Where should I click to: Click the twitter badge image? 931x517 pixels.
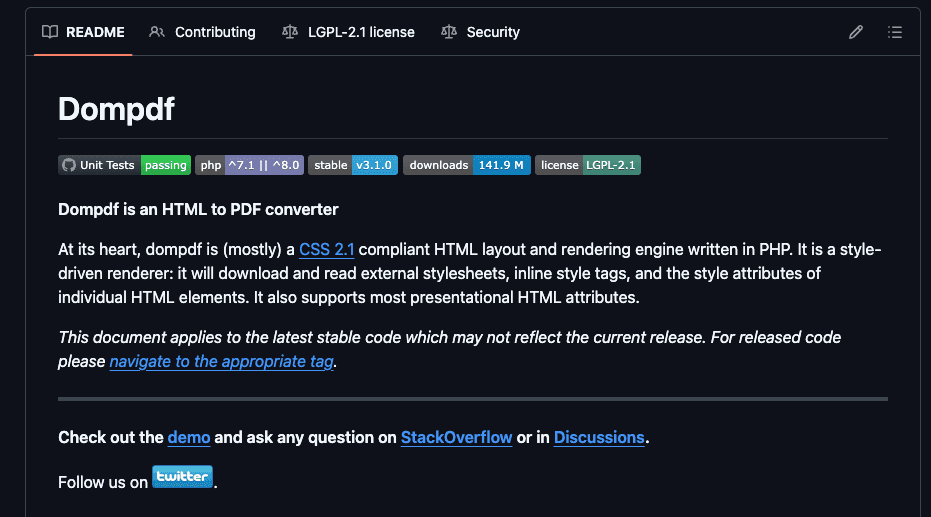click(x=182, y=477)
